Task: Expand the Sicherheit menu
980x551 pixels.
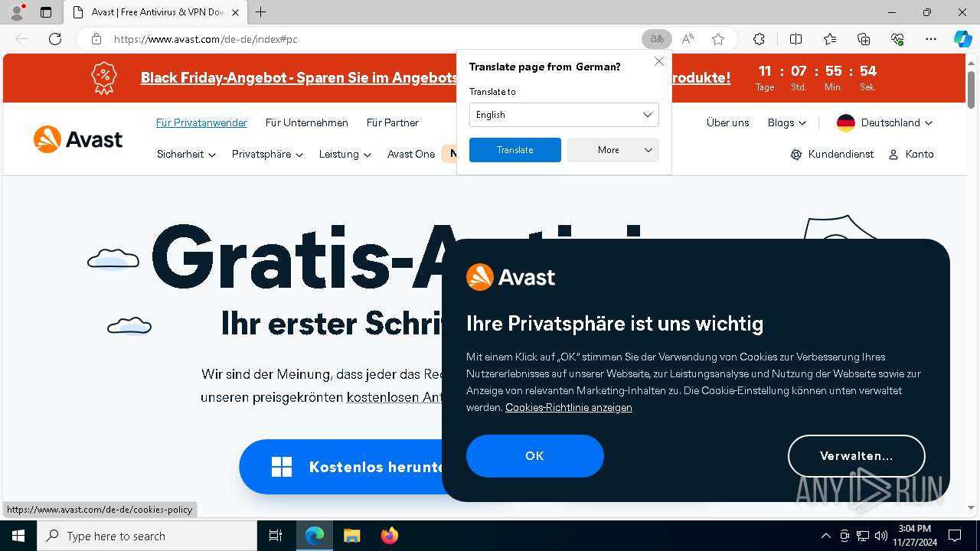Action: point(186,154)
